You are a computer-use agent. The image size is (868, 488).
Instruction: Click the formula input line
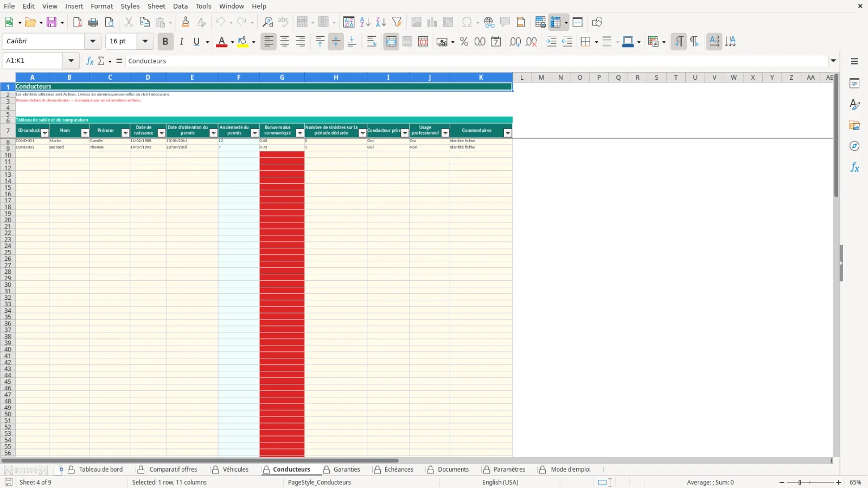(x=477, y=61)
